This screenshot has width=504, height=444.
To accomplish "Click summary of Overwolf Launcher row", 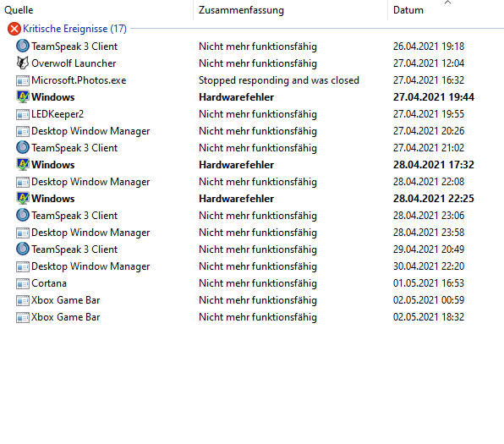I will click(258, 63).
